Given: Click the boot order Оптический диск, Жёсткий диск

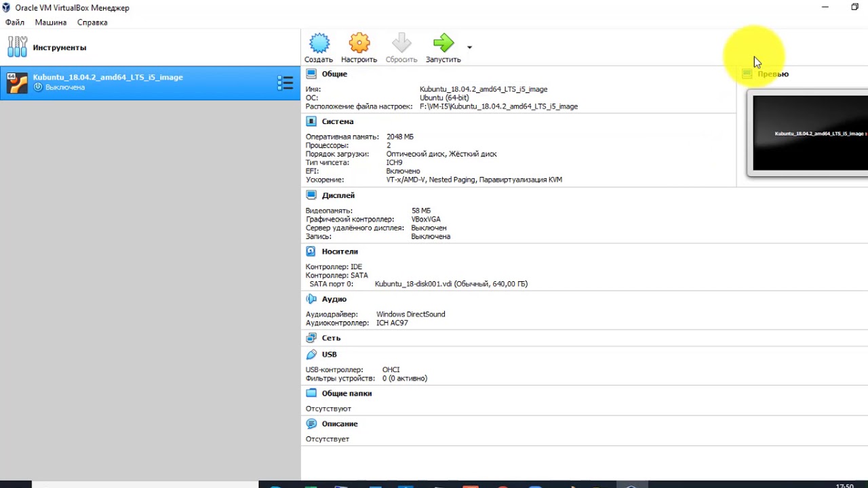Looking at the screenshot, I should pos(441,154).
